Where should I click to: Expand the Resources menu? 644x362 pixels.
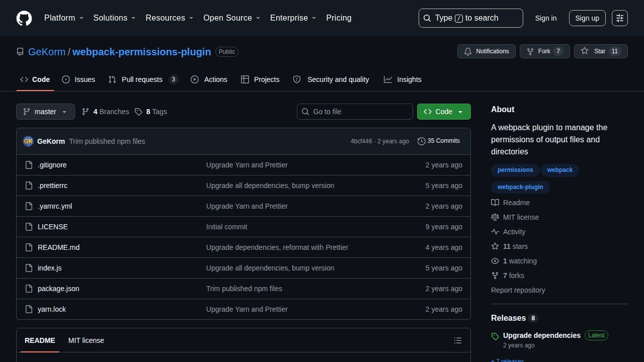tap(170, 18)
